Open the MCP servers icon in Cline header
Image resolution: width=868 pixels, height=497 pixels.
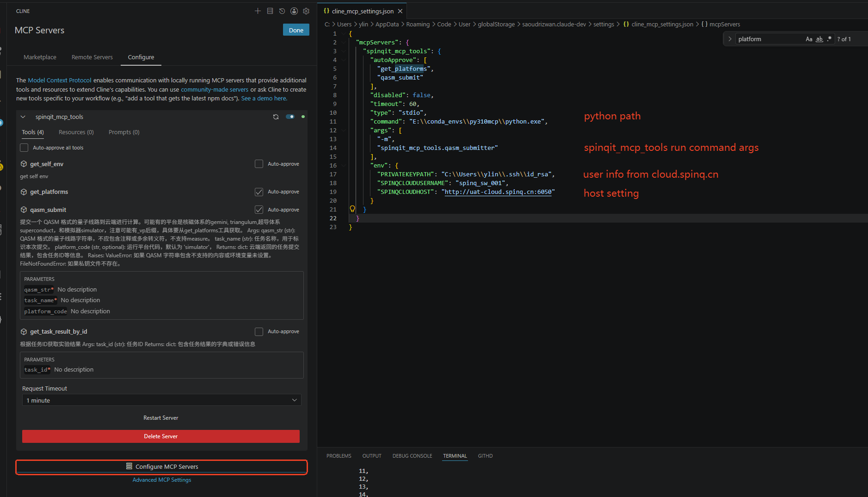[270, 11]
